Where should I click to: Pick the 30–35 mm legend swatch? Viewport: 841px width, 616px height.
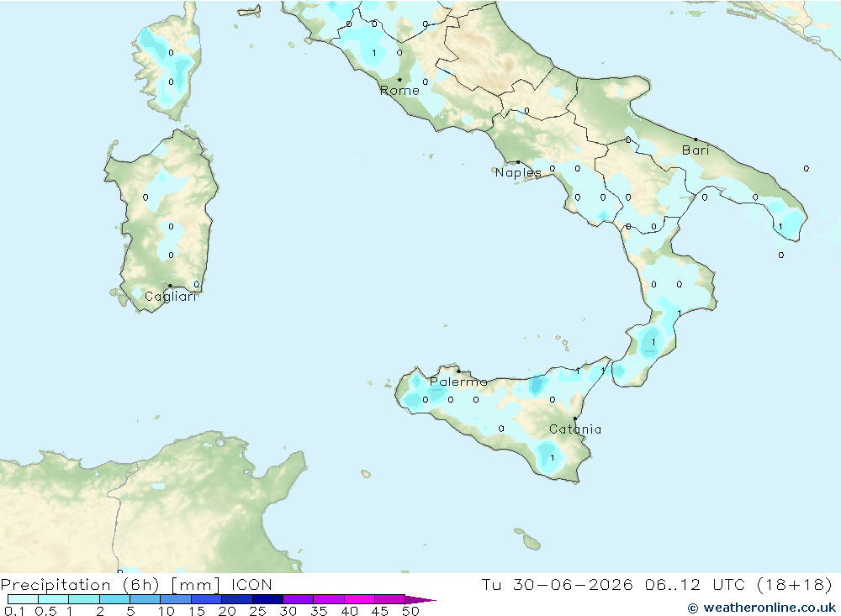pyautogui.click(x=299, y=599)
